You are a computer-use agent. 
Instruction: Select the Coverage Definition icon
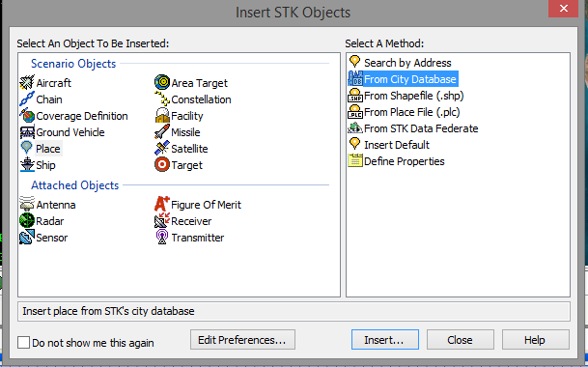tap(27, 116)
